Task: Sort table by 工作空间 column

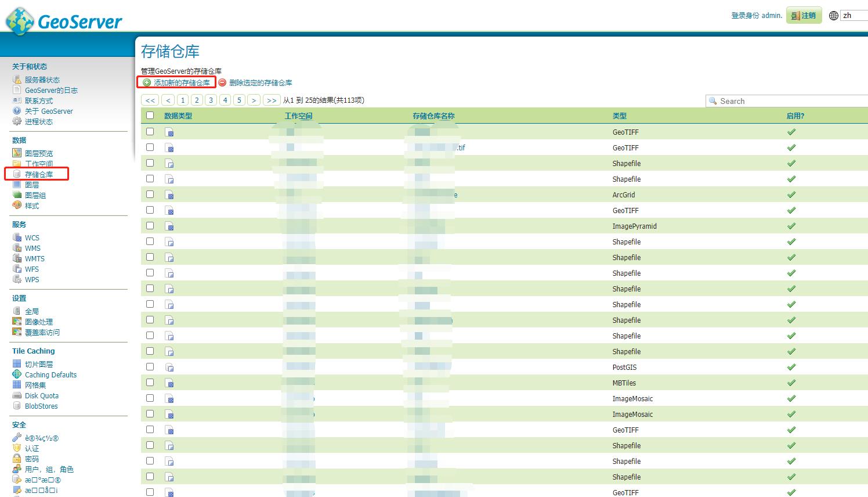Action: (x=299, y=116)
